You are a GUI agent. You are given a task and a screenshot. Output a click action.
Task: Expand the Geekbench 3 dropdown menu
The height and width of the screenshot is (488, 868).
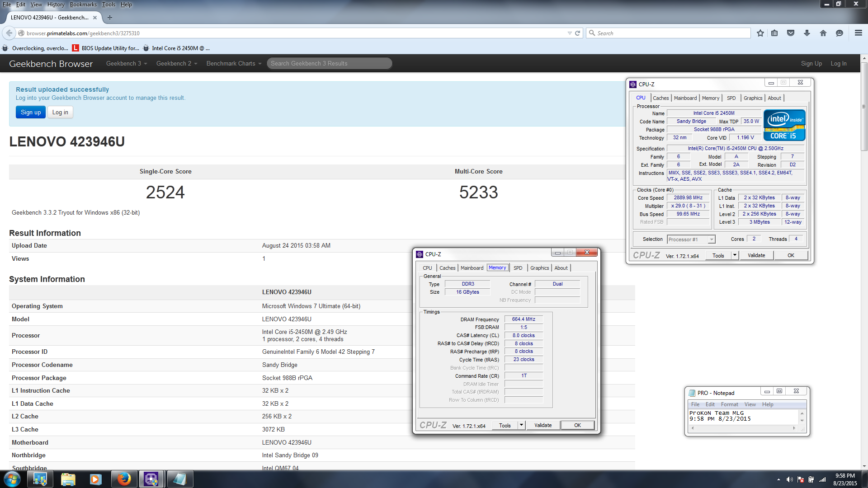point(127,64)
